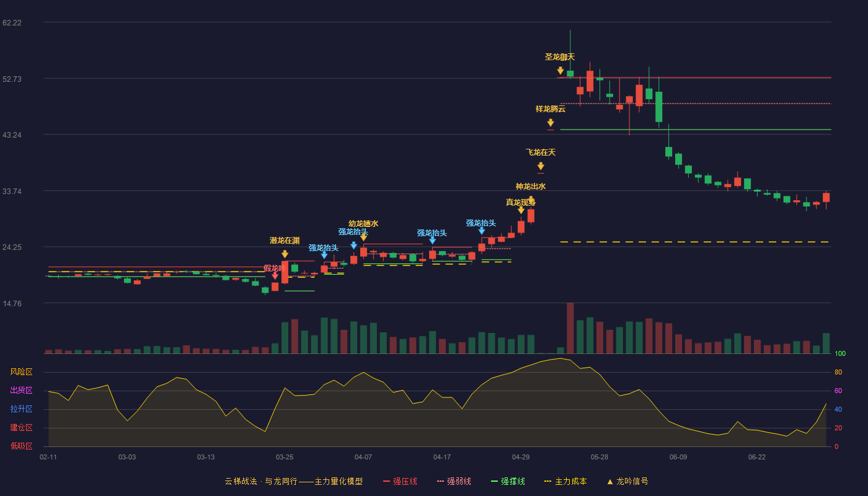Click the 出货区 zone label

click(x=21, y=391)
